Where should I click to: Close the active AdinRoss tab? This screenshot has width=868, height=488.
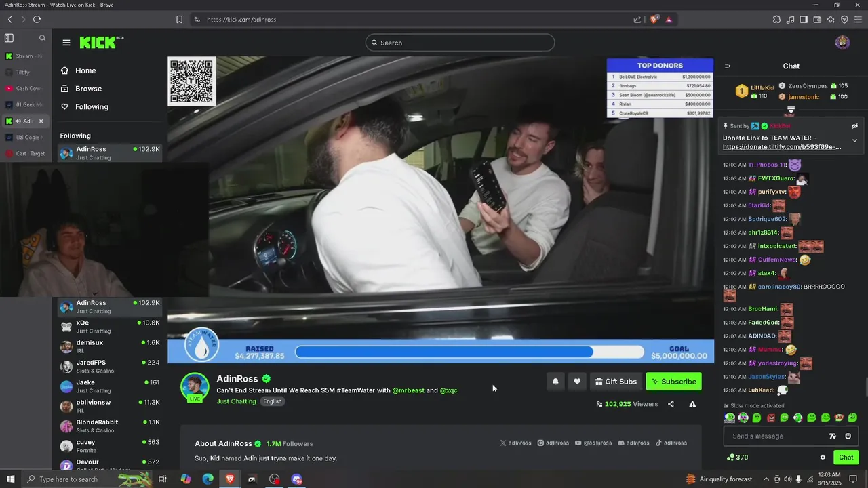point(41,121)
